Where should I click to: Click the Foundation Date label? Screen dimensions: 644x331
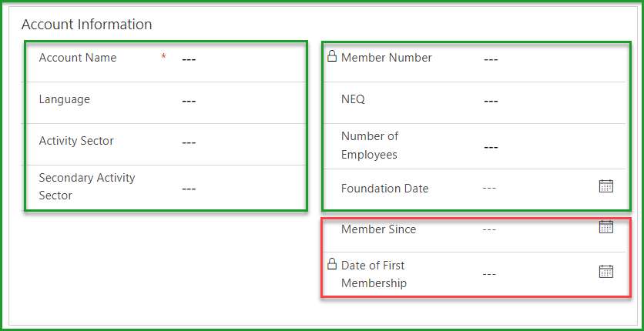[x=384, y=189]
